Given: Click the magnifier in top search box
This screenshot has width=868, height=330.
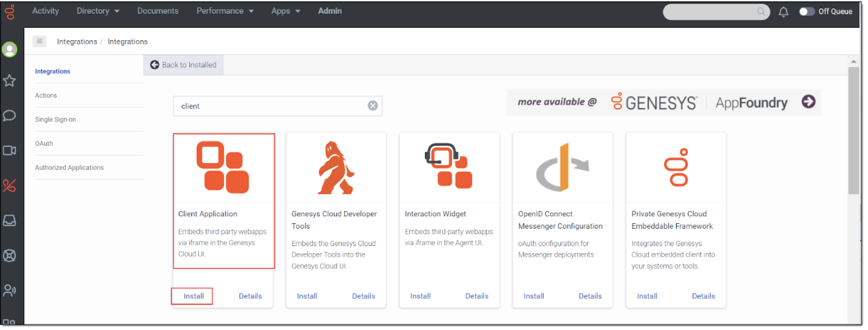Looking at the screenshot, I should pyautogui.click(x=761, y=12).
